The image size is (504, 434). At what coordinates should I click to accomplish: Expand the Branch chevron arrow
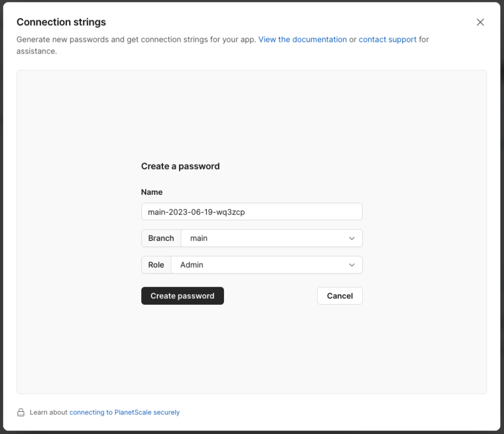click(x=352, y=238)
